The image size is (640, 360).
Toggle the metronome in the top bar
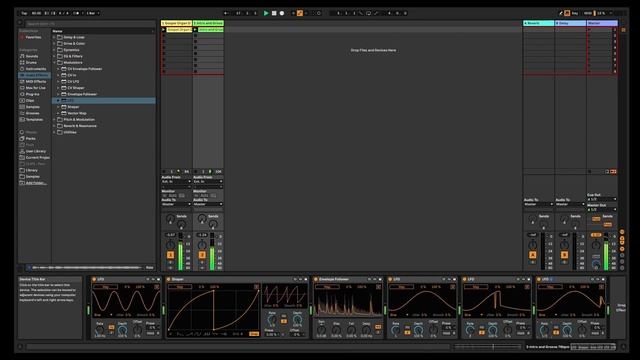coord(76,13)
